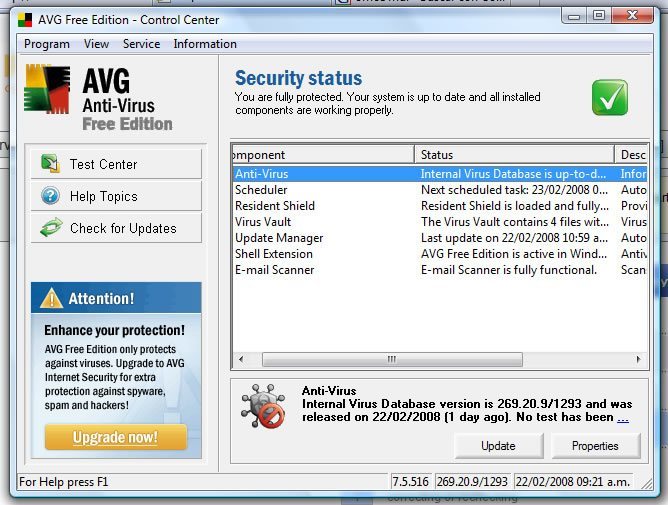The width and height of the screenshot is (668, 505).
Task: Minimize the AVG Control Center window
Action: click(x=573, y=16)
